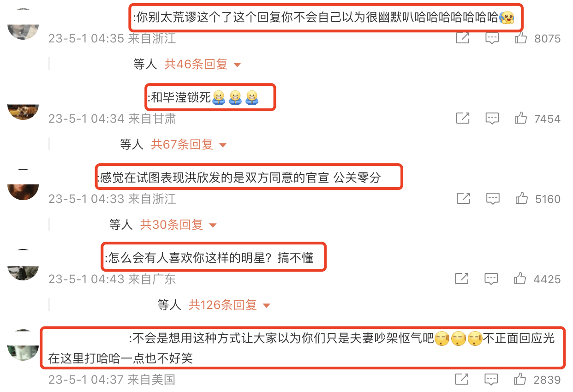Share the 04:33 Zhejiang comment

[463, 199]
